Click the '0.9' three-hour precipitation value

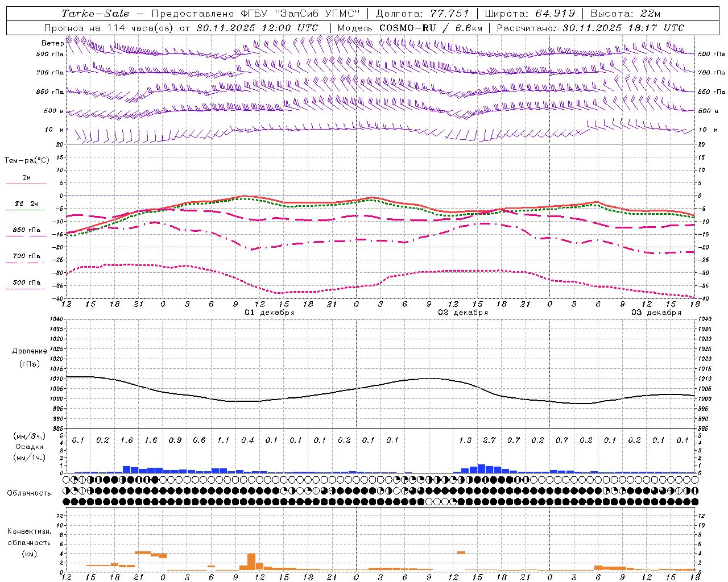(x=175, y=440)
